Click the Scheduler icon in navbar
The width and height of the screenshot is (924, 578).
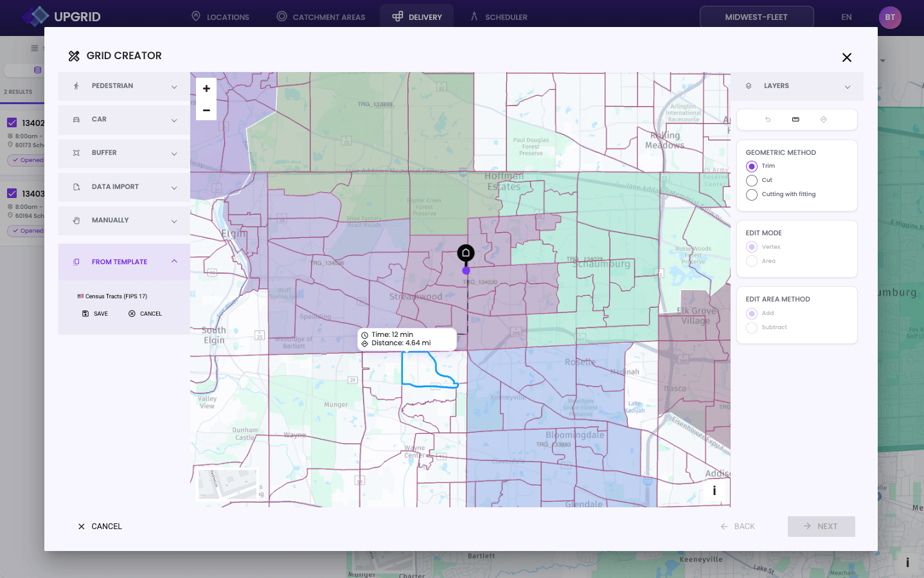click(474, 16)
